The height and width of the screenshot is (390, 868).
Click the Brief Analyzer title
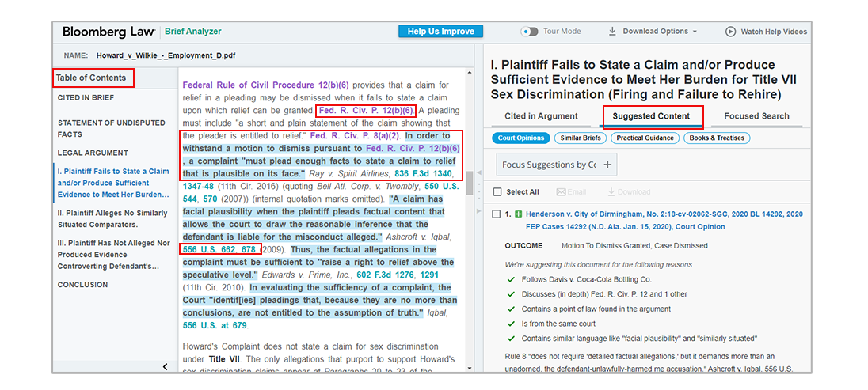(x=192, y=32)
